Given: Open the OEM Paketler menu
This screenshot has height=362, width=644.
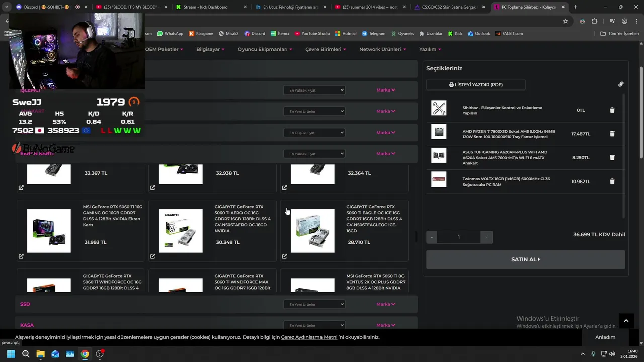Looking at the screenshot, I should (x=164, y=49).
